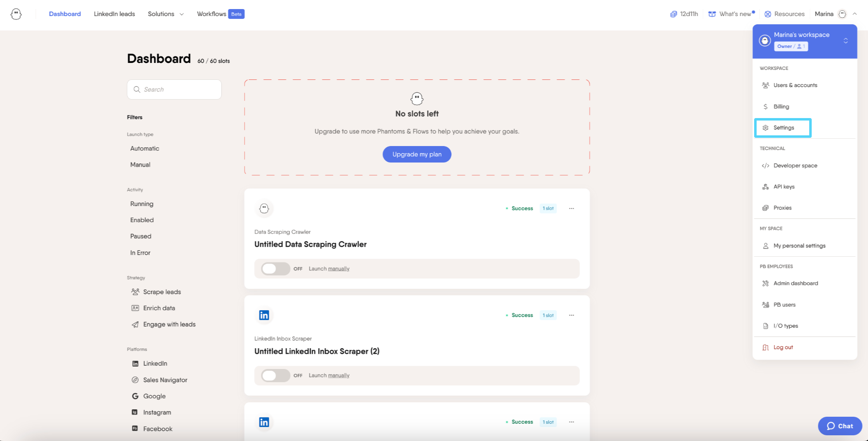Click the Billing dollar icon
Screen dimensions: 868x441
tap(765, 107)
